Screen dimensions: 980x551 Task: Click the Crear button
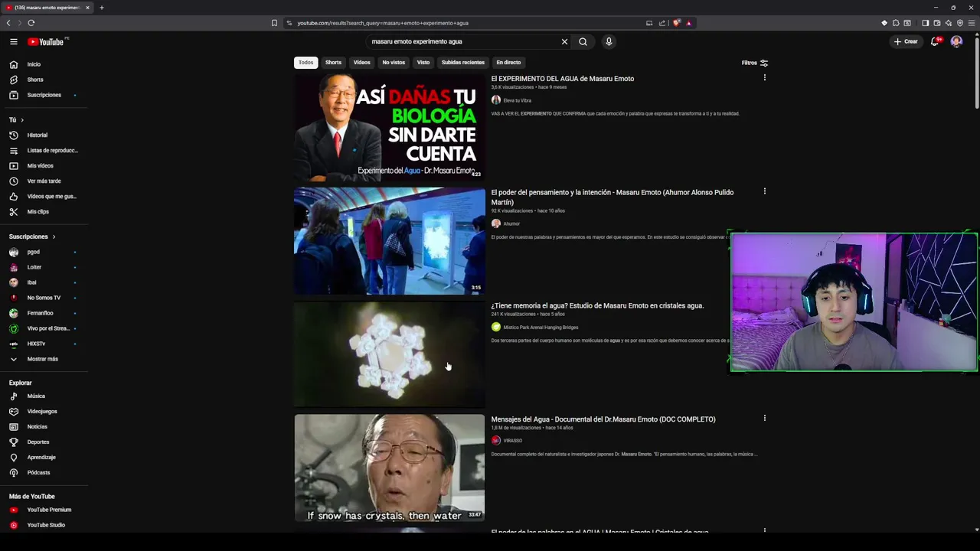906,41
